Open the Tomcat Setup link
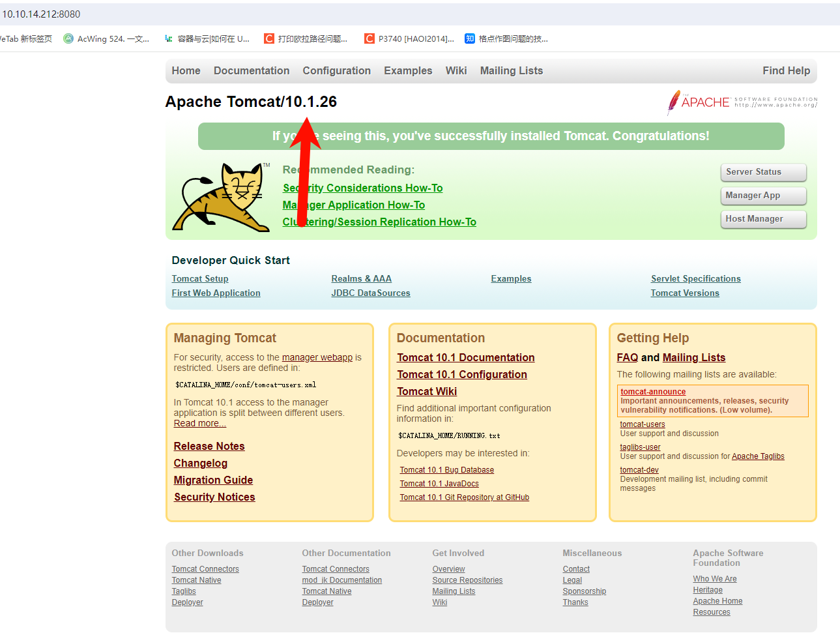This screenshot has height=633, width=840. (x=200, y=278)
